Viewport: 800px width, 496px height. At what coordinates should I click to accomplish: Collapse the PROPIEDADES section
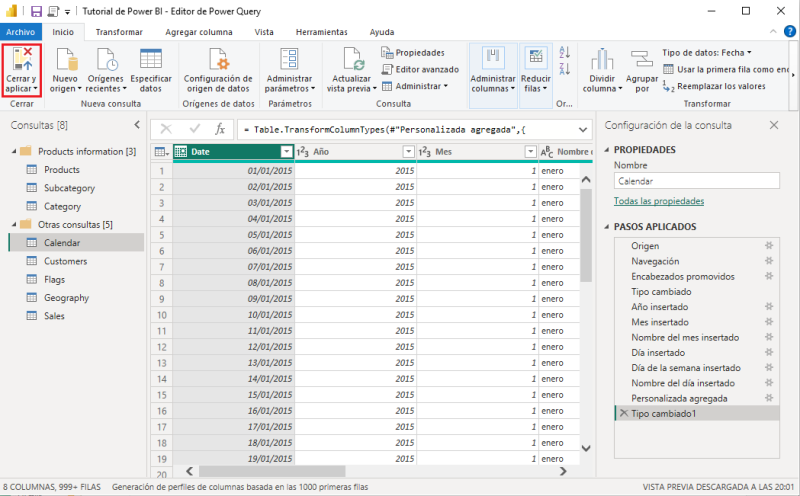pyautogui.click(x=607, y=150)
